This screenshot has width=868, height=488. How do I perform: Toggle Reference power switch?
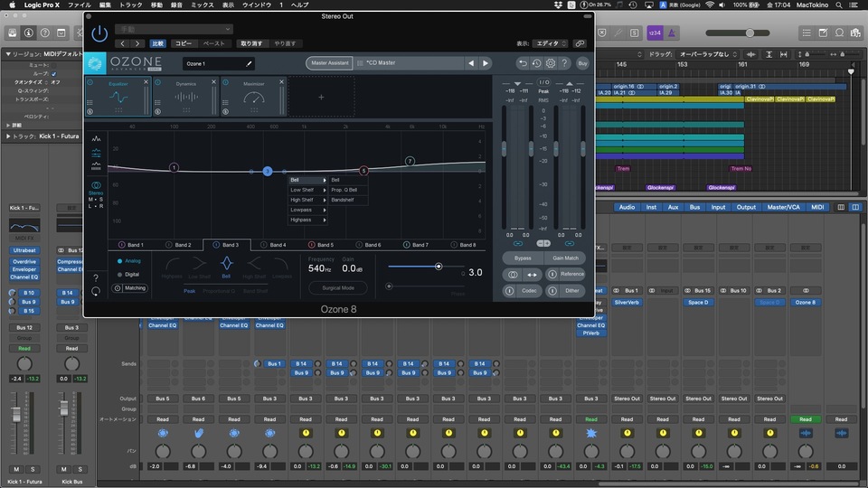pos(552,274)
